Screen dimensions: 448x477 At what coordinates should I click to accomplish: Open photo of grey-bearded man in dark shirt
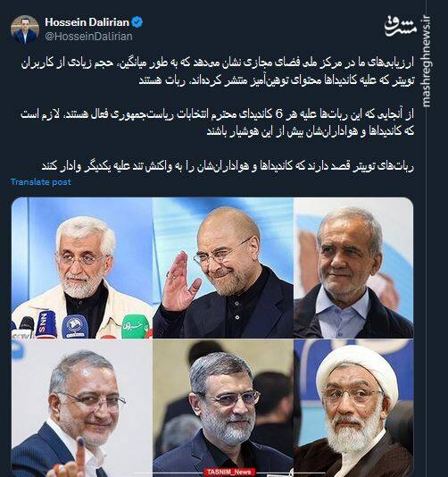click(223, 407)
